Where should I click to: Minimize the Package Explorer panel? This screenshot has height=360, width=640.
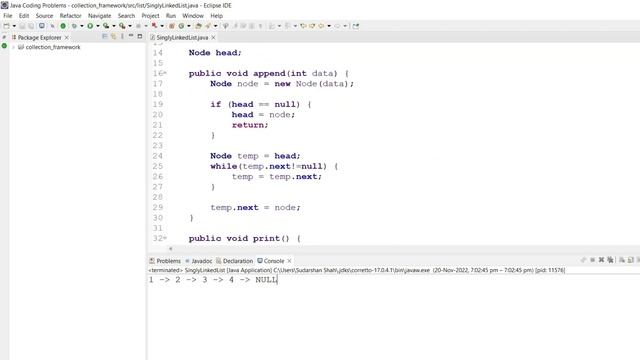coord(131,36)
